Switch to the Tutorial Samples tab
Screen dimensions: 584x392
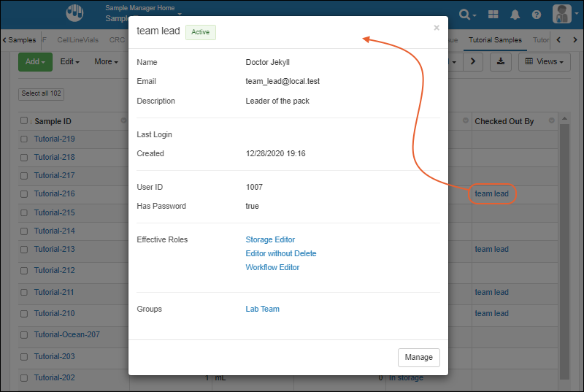pyautogui.click(x=496, y=40)
